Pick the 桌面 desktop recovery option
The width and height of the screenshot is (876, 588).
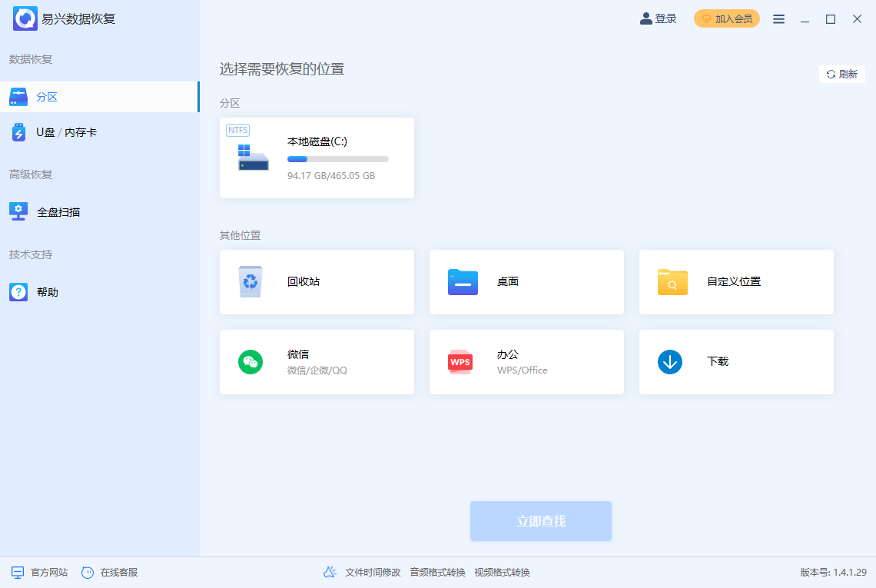pyautogui.click(x=526, y=282)
